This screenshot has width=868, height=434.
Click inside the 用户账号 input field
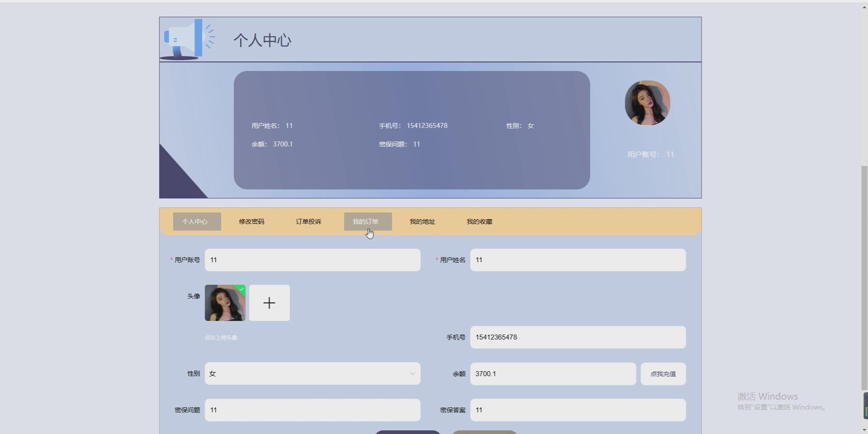pos(313,259)
